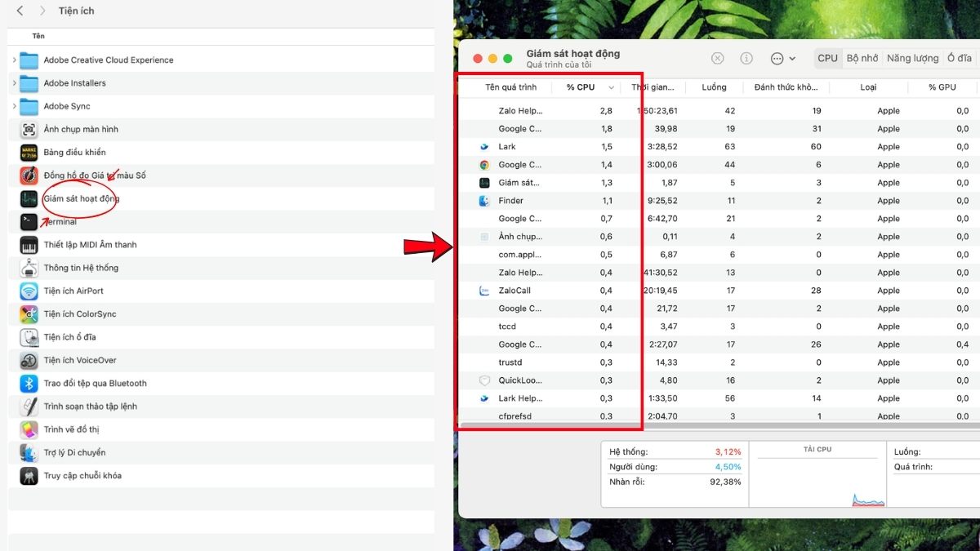Image resolution: width=980 pixels, height=551 pixels.
Task: Select the Truy cập chuỗi khóa icon
Action: point(29,476)
